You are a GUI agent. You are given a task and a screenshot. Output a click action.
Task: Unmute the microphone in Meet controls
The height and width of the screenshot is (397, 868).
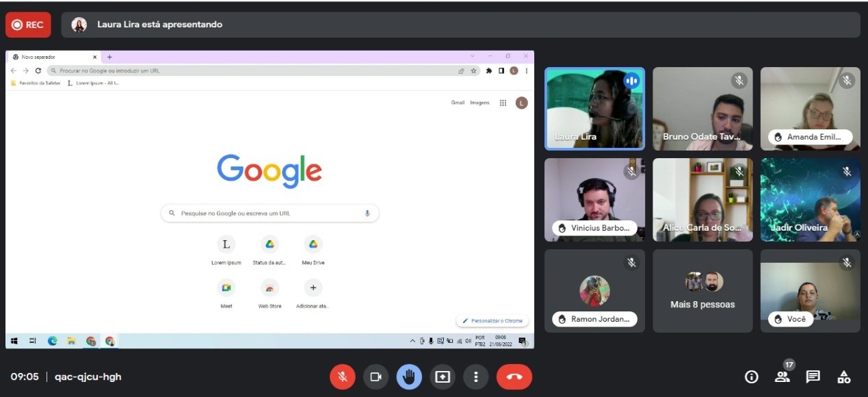(342, 376)
